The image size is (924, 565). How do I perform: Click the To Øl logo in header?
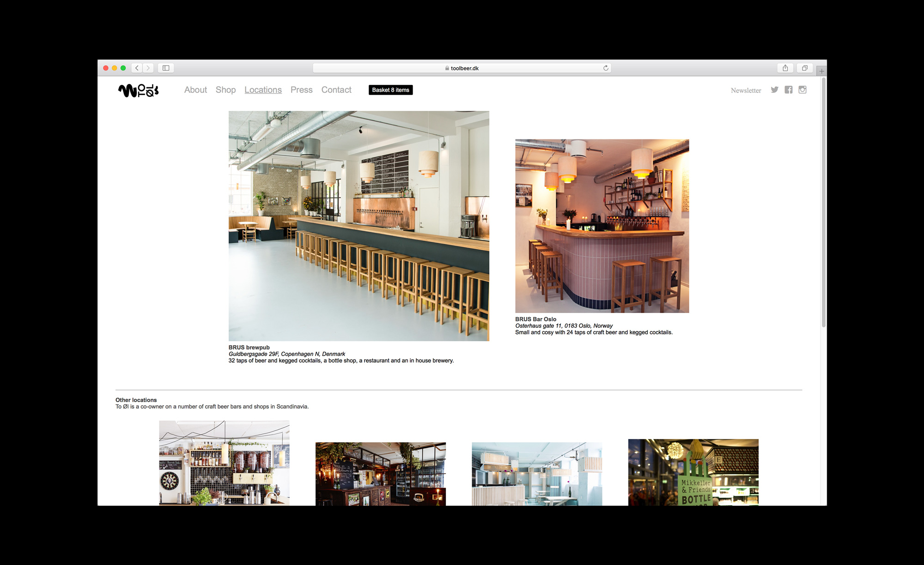[x=139, y=90]
